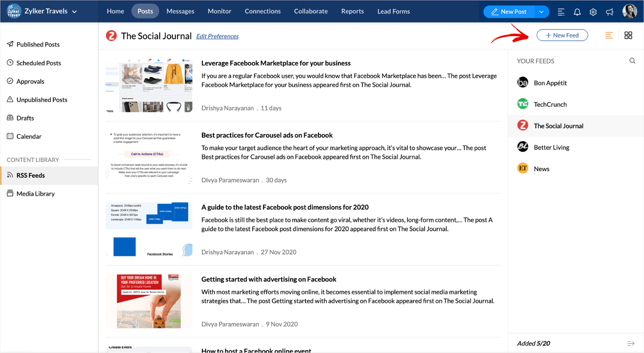
Task: Open 'Best practices for Carousel ads on Facebook'
Action: point(267,135)
